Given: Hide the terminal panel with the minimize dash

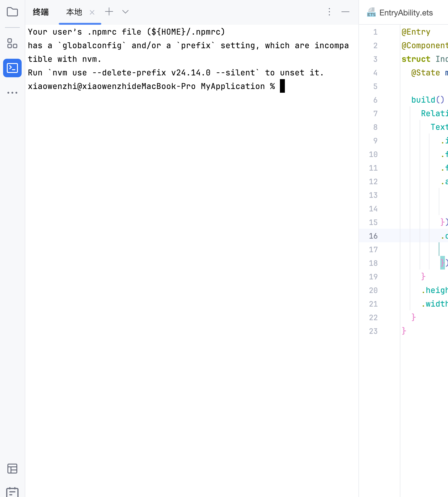Looking at the screenshot, I should [345, 12].
